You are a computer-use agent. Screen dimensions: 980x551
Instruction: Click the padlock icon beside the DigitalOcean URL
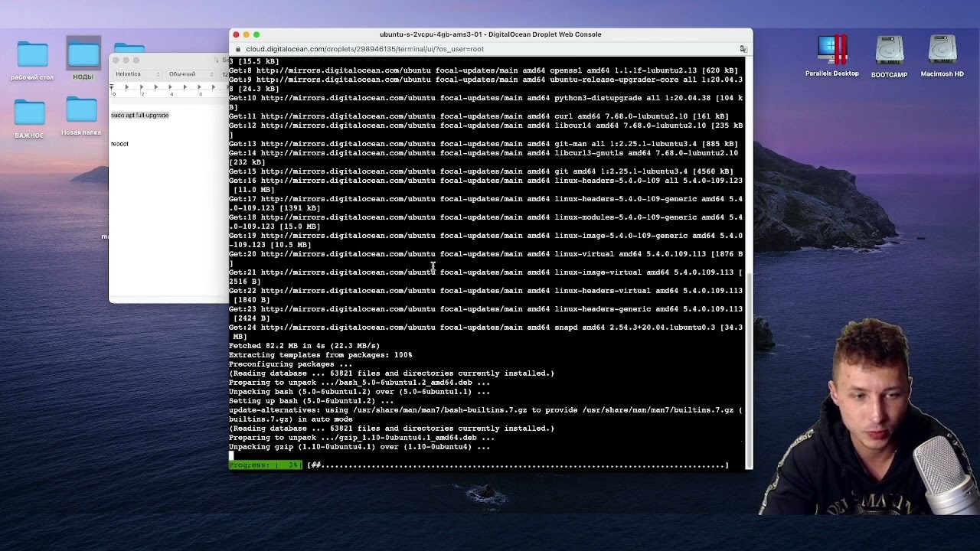coord(238,49)
